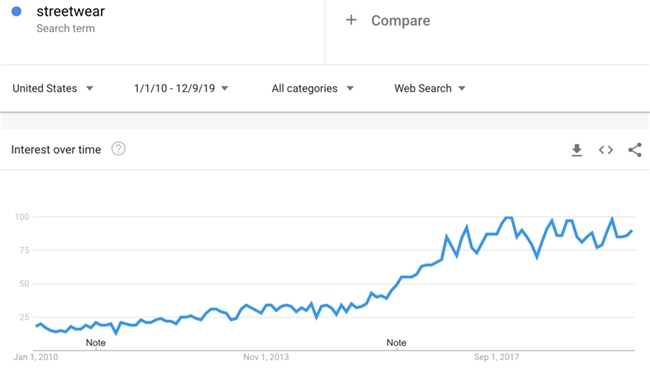Click the Nov 1, 2013 axis label
This screenshot has width=650, height=371.
266,357
